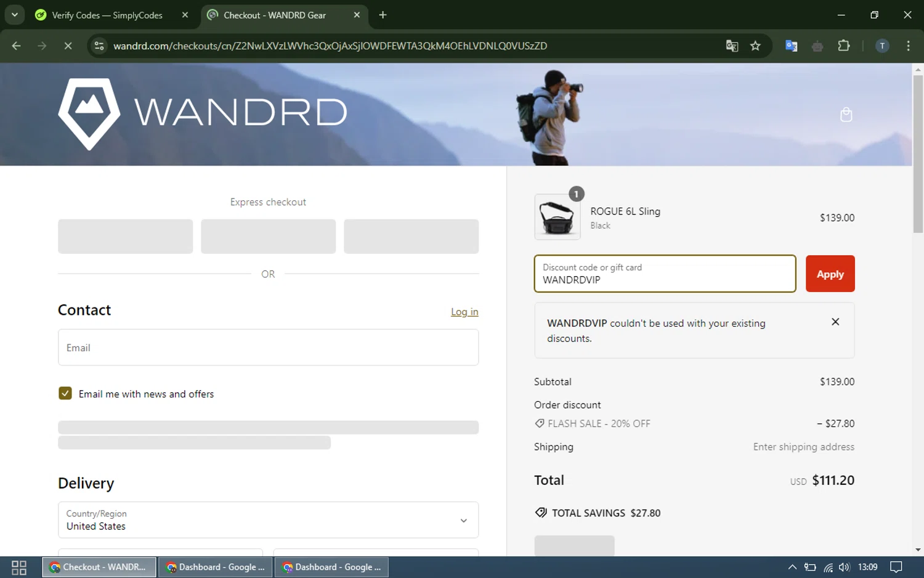Close the Verify Codes — SimplyCodes tab
The height and width of the screenshot is (578, 924).
(185, 15)
